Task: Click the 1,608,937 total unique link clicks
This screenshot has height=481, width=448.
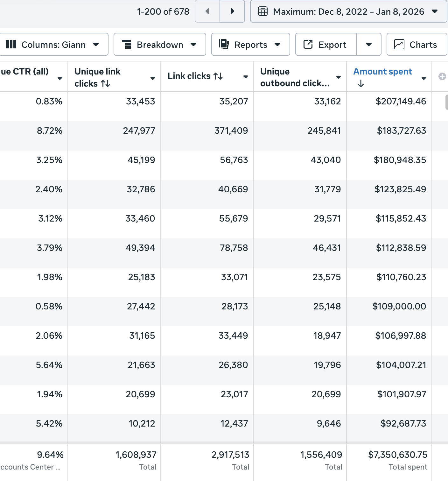Action: (136, 455)
